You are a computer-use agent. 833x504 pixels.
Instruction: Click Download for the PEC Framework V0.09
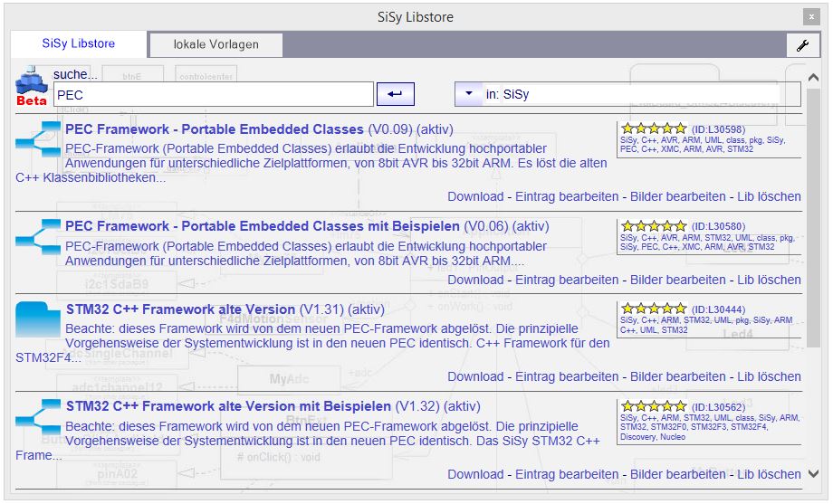click(x=475, y=196)
